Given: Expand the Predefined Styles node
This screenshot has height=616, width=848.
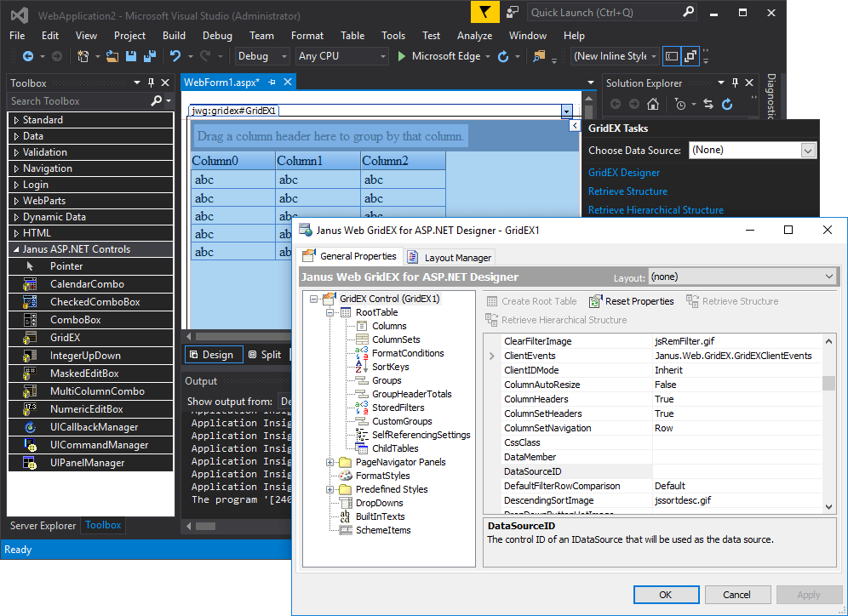Looking at the screenshot, I should point(329,489).
